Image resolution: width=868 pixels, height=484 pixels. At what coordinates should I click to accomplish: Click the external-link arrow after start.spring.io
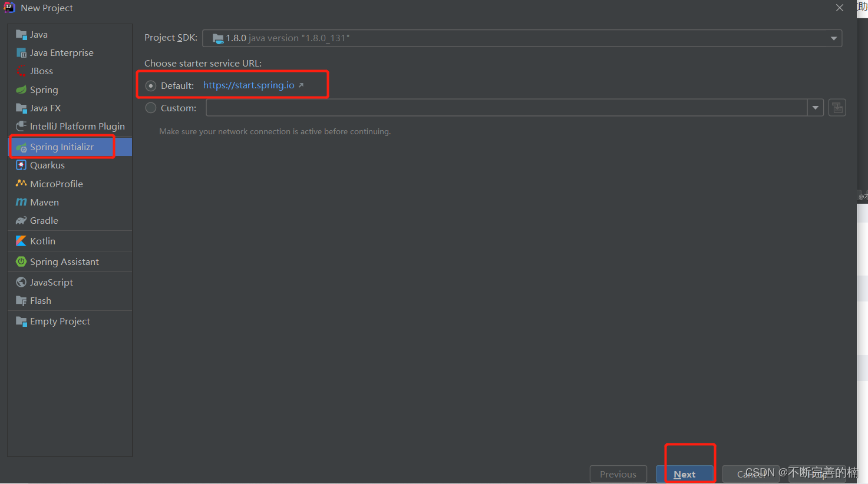[301, 85]
